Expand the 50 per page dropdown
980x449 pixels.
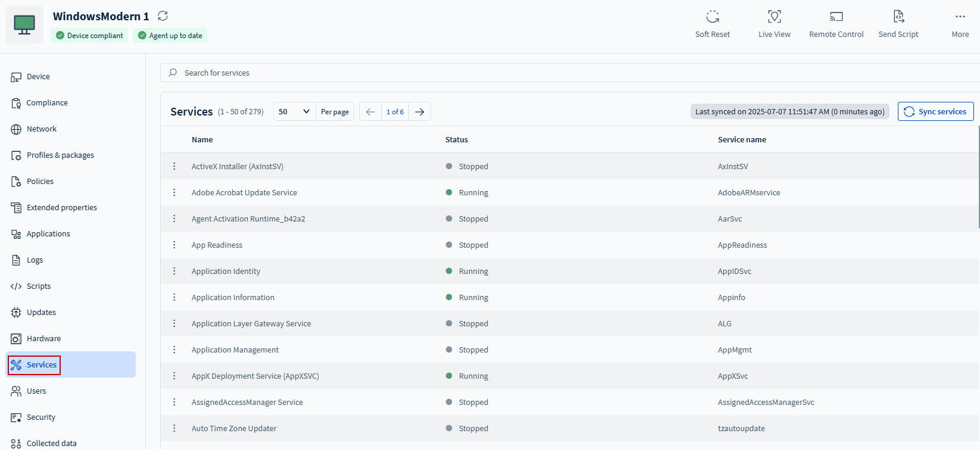pyautogui.click(x=294, y=112)
